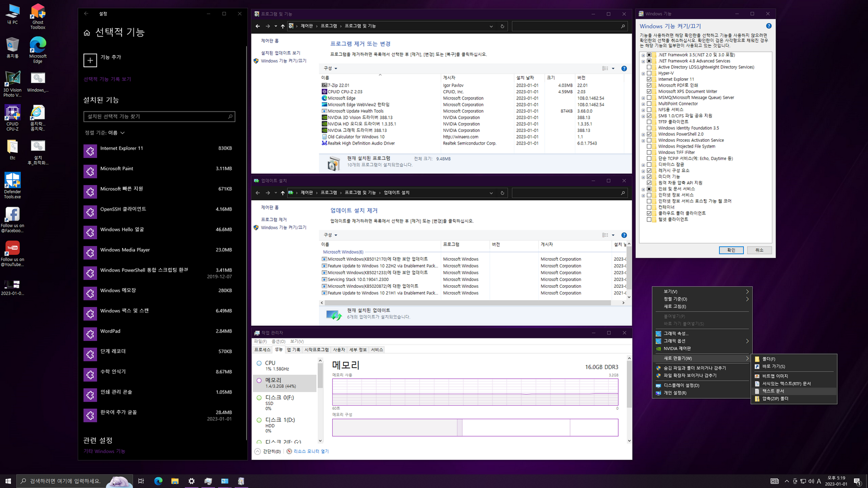The image size is (868, 488).
Task: Switch to the 서비스 tab in Task Manager
Action: coord(377,350)
